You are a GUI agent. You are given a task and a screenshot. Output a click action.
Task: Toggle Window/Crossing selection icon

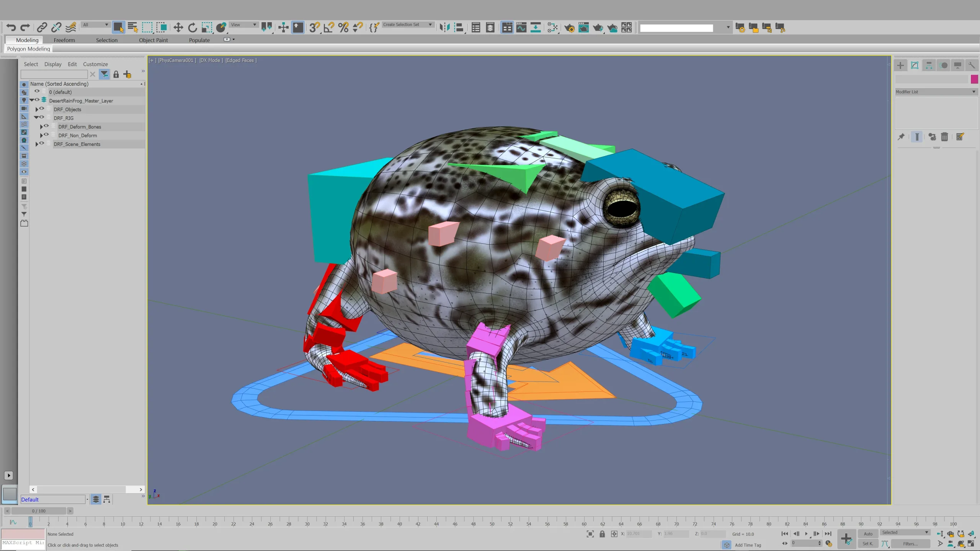coord(162,27)
